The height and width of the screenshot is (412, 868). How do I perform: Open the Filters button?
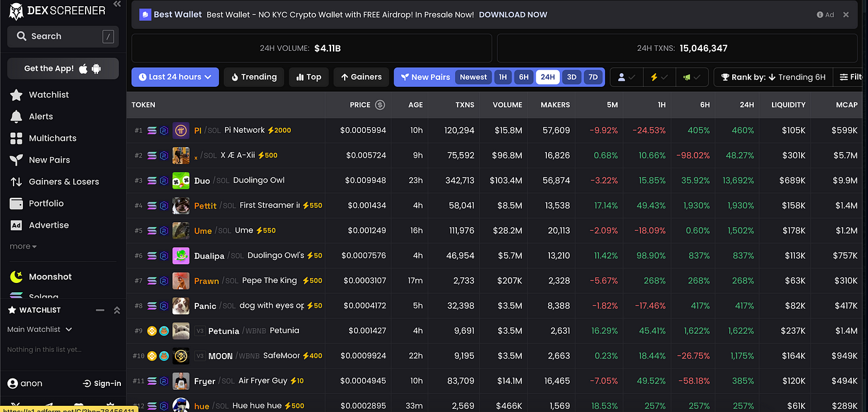click(851, 77)
